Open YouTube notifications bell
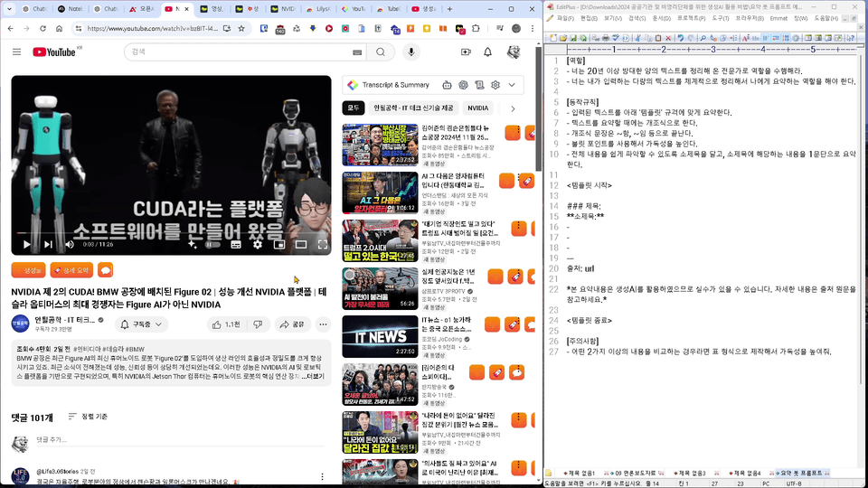The width and height of the screenshot is (868, 488). point(487,52)
